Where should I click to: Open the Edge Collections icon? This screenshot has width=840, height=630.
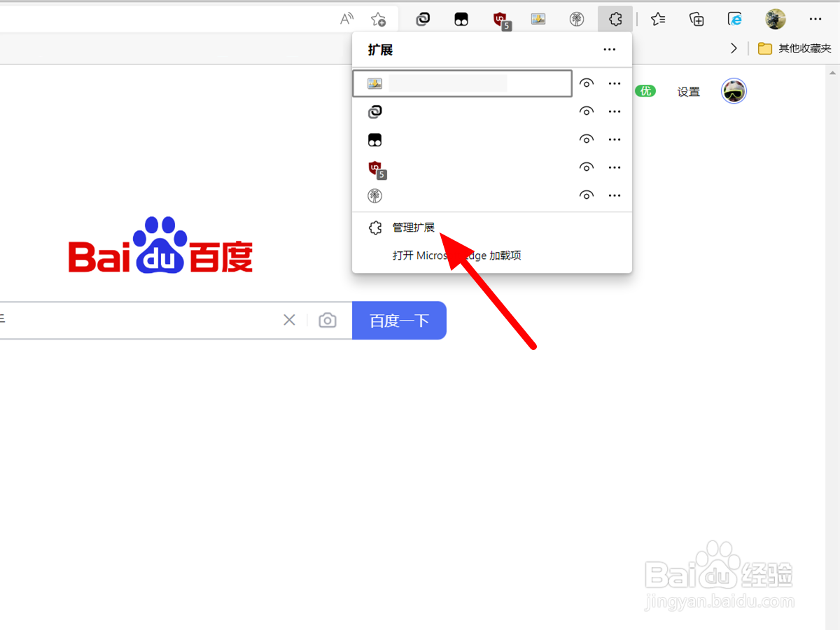(x=696, y=19)
